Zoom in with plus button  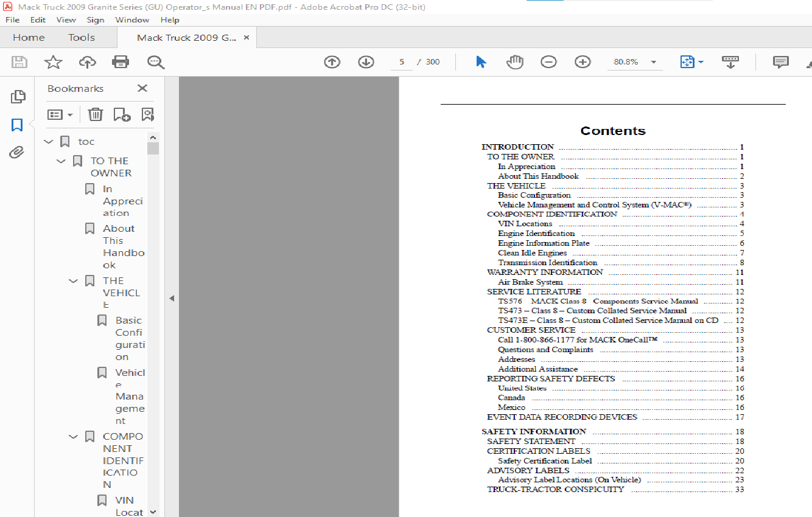coord(583,62)
